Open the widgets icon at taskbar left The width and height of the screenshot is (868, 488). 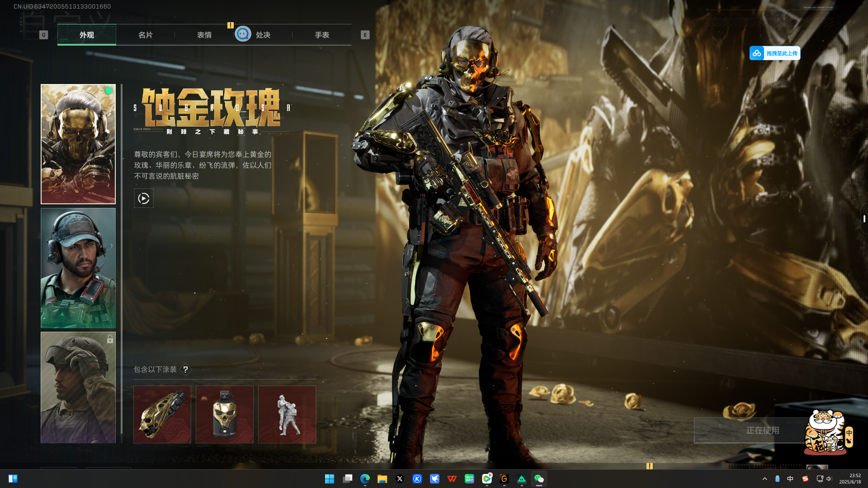(x=13, y=479)
